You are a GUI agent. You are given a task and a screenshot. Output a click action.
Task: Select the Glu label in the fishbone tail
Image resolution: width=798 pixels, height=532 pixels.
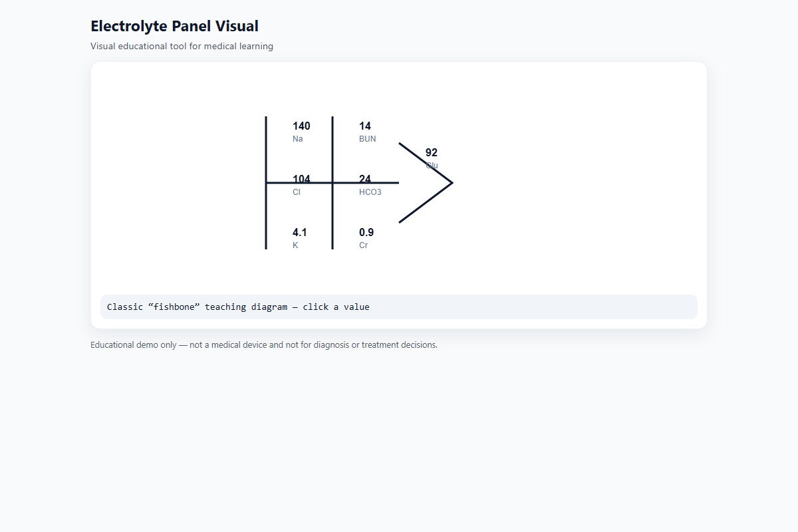point(432,166)
